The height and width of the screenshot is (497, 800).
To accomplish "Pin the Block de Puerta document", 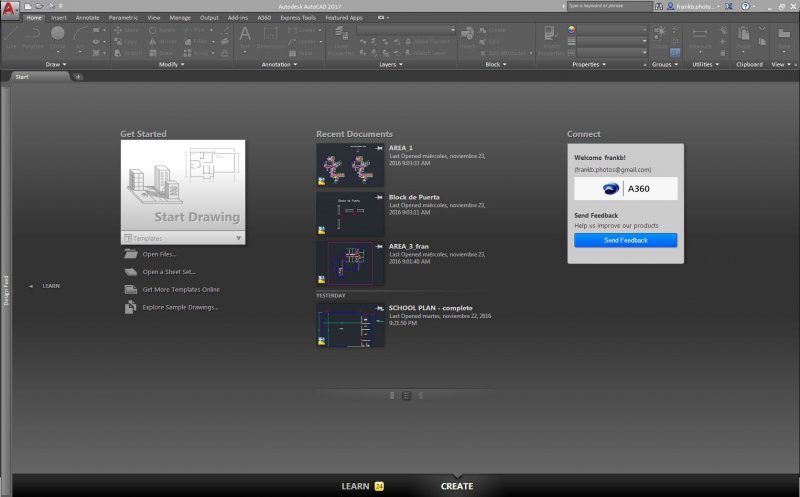I will pos(377,197).
